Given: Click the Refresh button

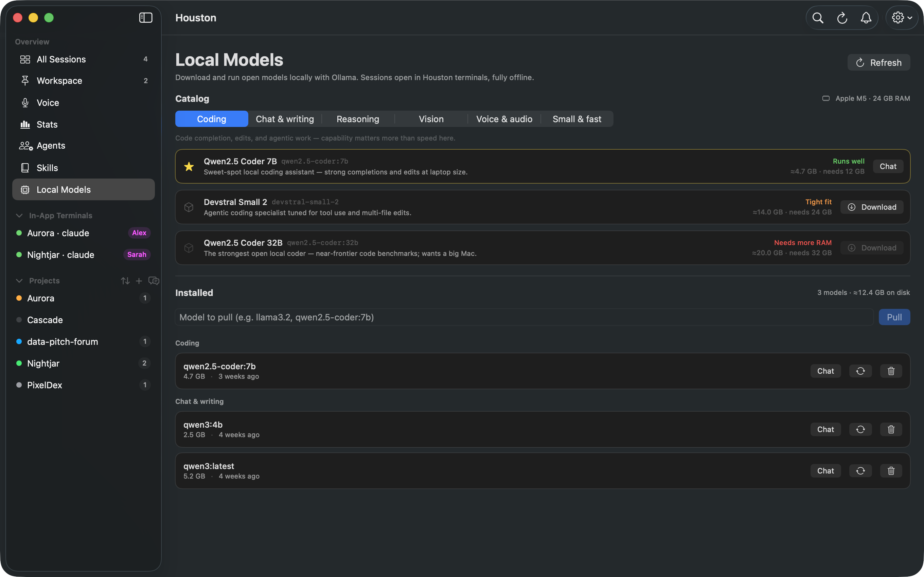Looking at the screenshot, I should click(x=878, y=62).
